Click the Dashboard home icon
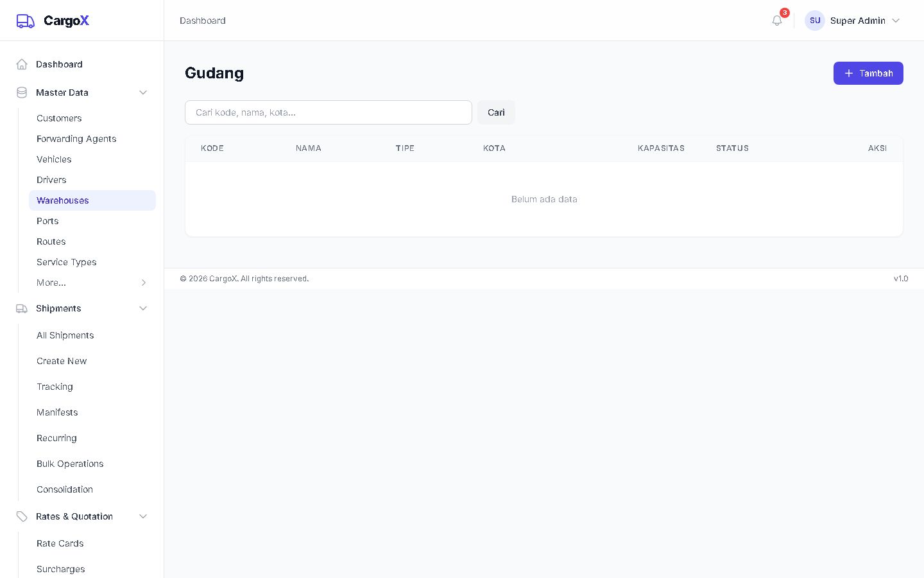 pyautogui.click(x=22, y=64)
